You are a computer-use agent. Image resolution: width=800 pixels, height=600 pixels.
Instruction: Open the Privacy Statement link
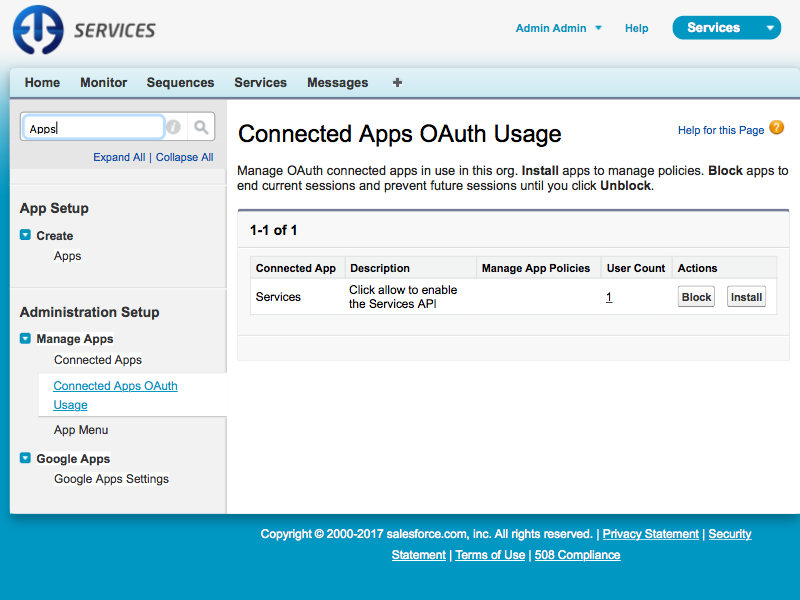pyautogui.click(x=651, y=534)
